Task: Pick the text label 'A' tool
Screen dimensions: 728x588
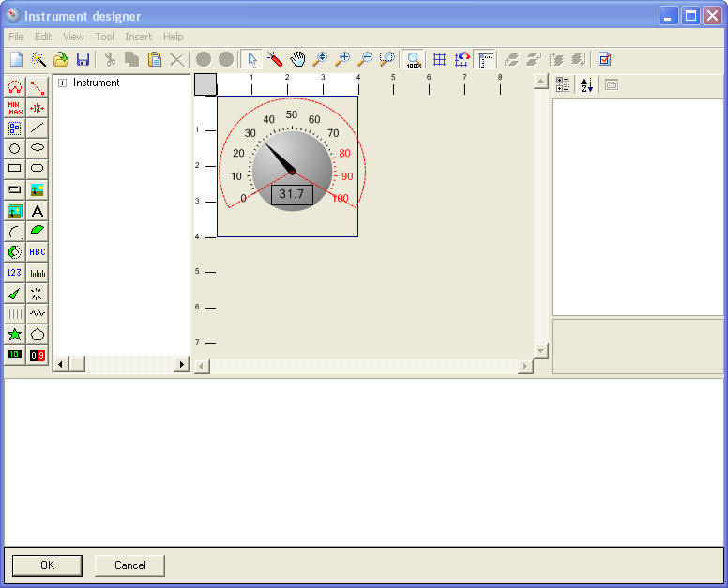Action: coord(38,211)
